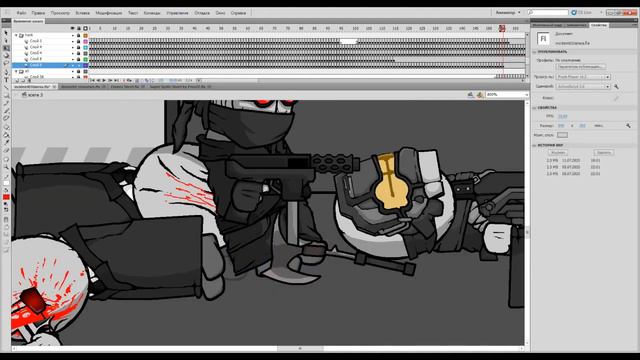Select the Paint Bucket tool
640x360 pixels.
(6, 135)
